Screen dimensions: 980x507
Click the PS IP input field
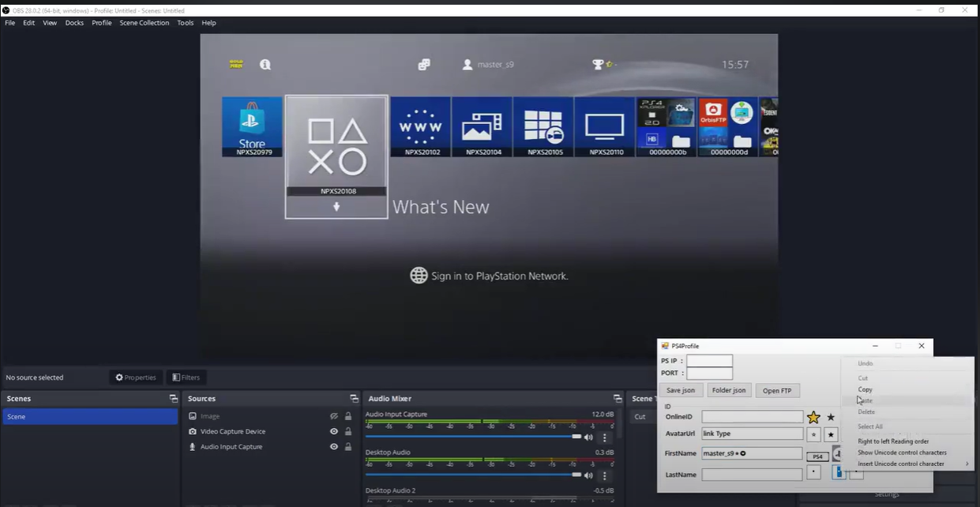tap(709, 361)
